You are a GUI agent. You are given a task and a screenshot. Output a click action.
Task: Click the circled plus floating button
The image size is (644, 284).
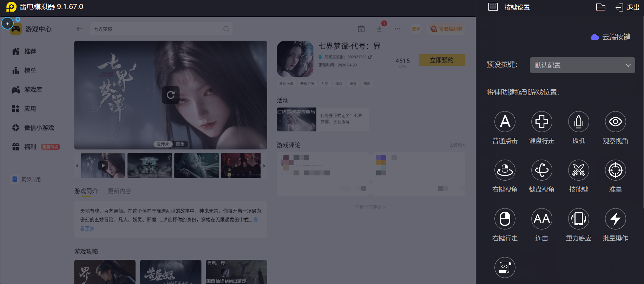pos(7,24)
